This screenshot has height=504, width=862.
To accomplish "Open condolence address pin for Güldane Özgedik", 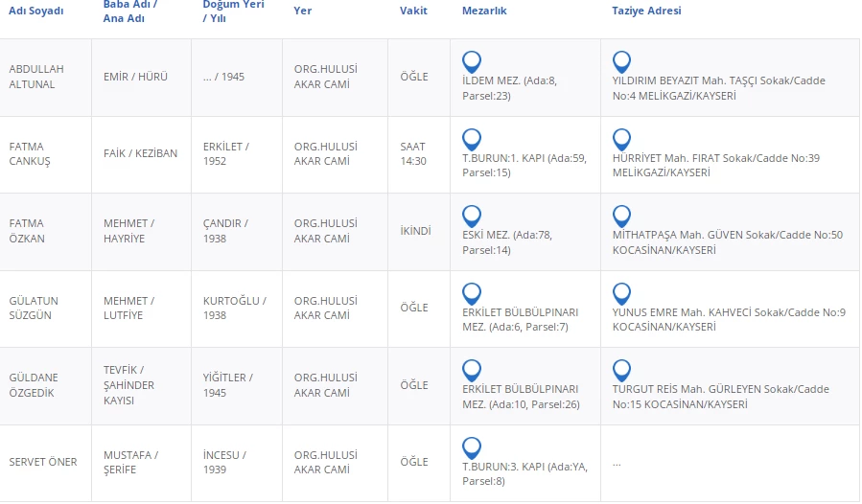I will coord(621,369).
